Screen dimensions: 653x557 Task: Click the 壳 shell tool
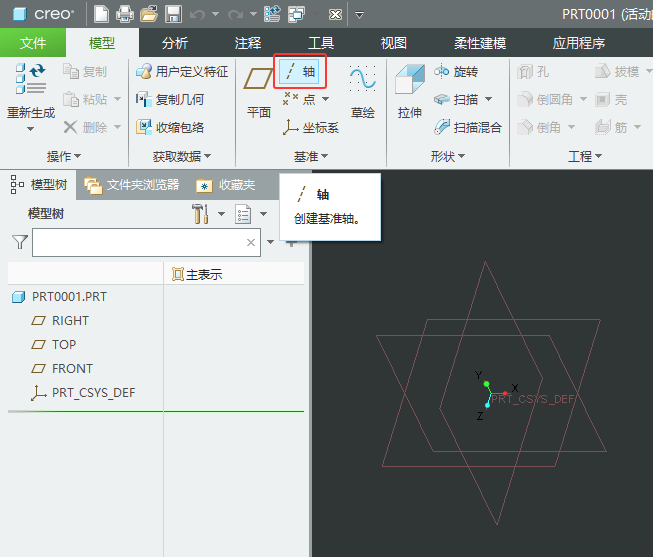tap(611, 100)
